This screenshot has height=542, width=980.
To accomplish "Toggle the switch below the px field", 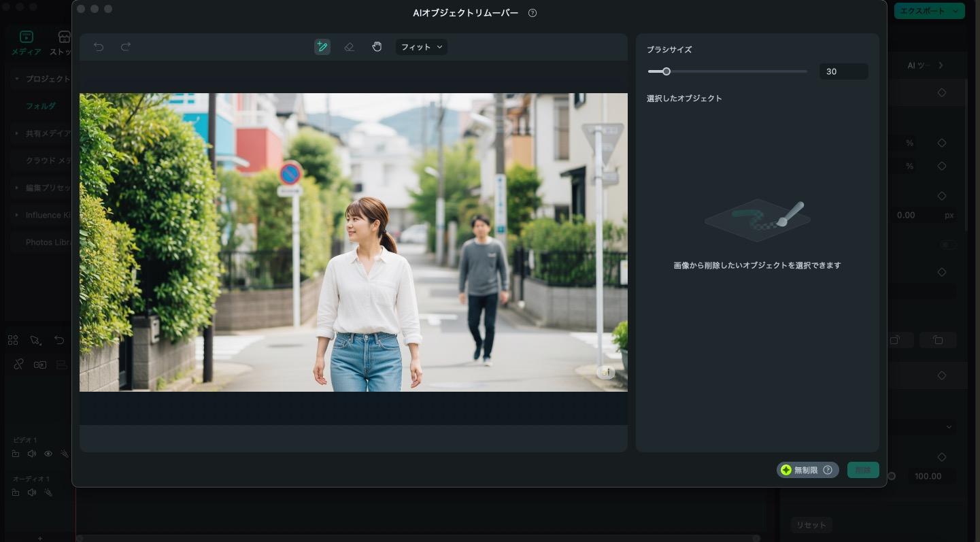I will coord(947,245).
